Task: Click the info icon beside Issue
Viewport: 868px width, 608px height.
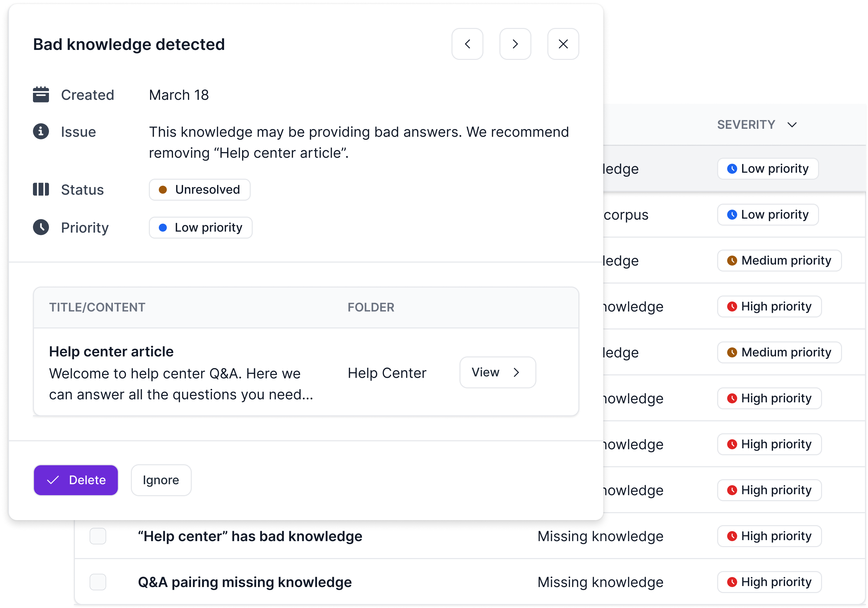Action: (x=41, y=131)
